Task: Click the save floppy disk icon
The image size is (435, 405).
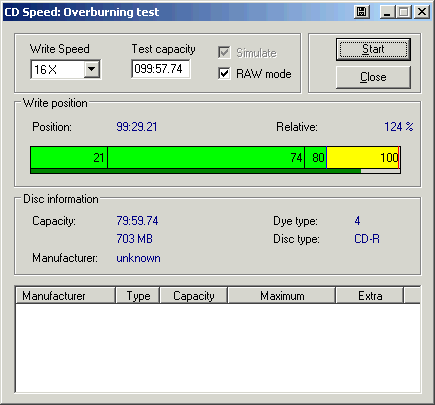Action: click(x=362, y=12)
